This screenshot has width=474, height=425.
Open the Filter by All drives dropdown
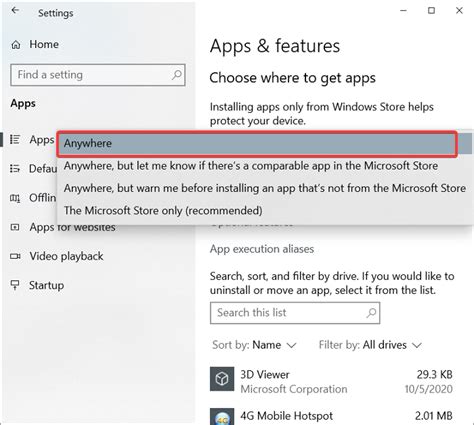pos(370,345)
